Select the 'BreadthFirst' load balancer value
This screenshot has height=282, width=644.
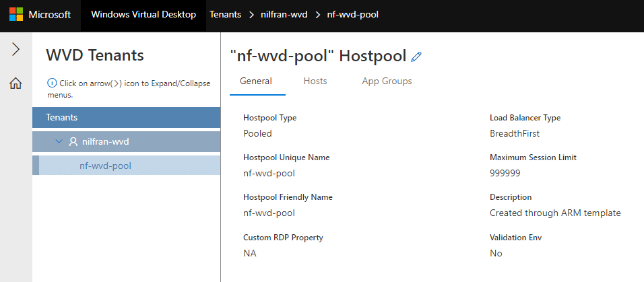click(515, 133)
